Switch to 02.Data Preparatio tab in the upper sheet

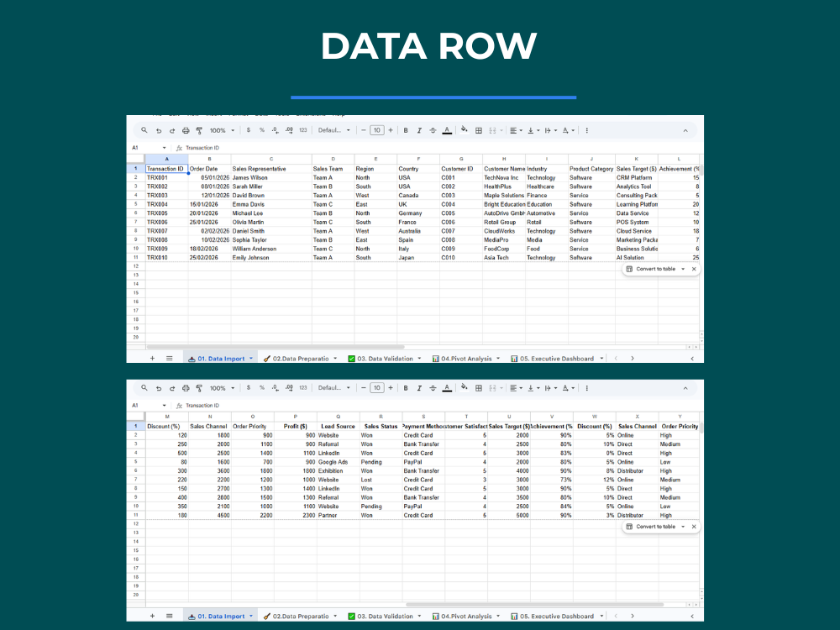300,359
